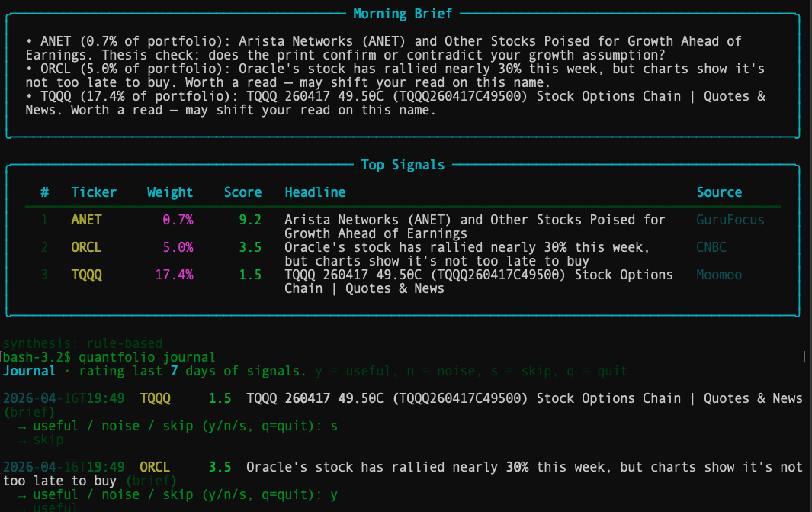Viewport: 812px width, 512px height.
Task: Click the 'synthesis: rule-based' status line
Action: (82, 343)
